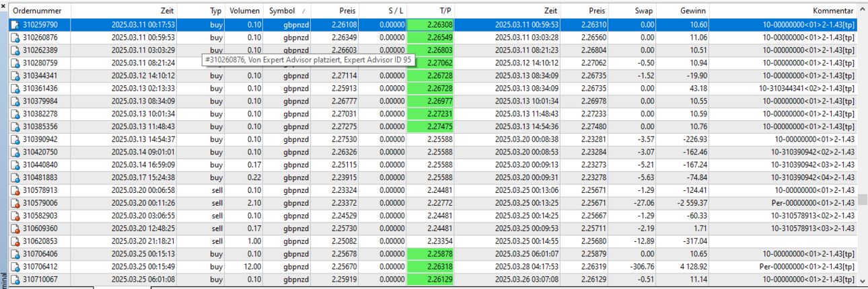Select the Gewinn value -317.04

pos(694,242)
